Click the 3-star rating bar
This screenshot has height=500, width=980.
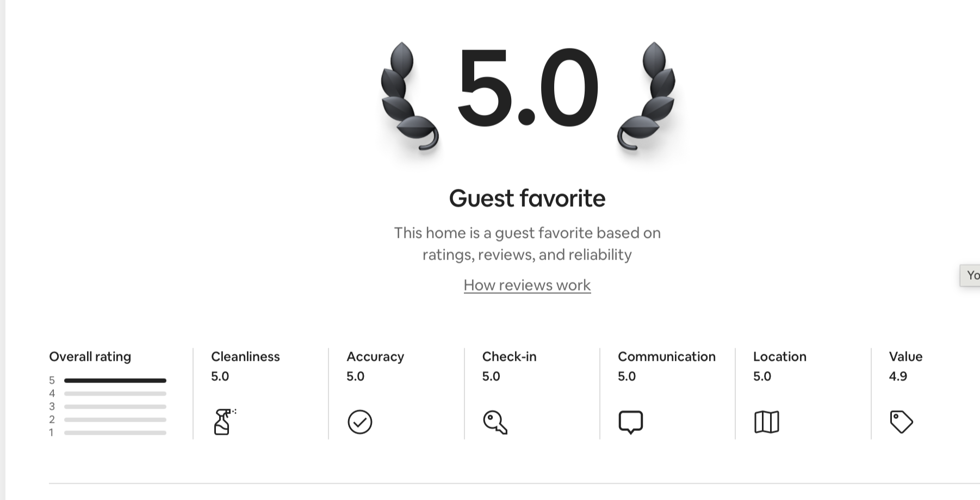click(x=115, y=406)
